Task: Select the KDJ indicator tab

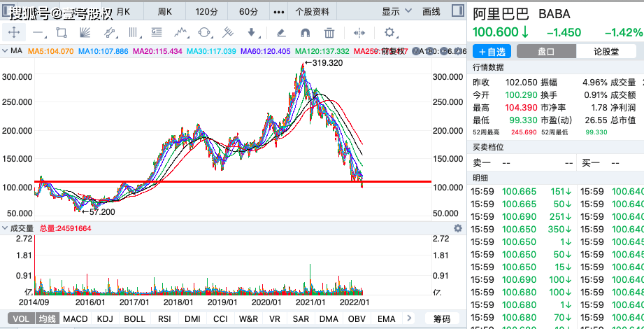Action: 105,318
